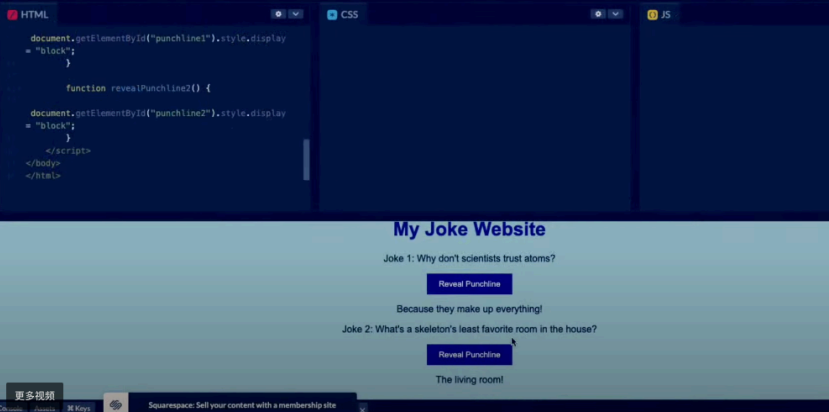Viewport: 829px width, 412px height.
Task: Open HTML editor settings gear
Action: click(x=279, y=14)
